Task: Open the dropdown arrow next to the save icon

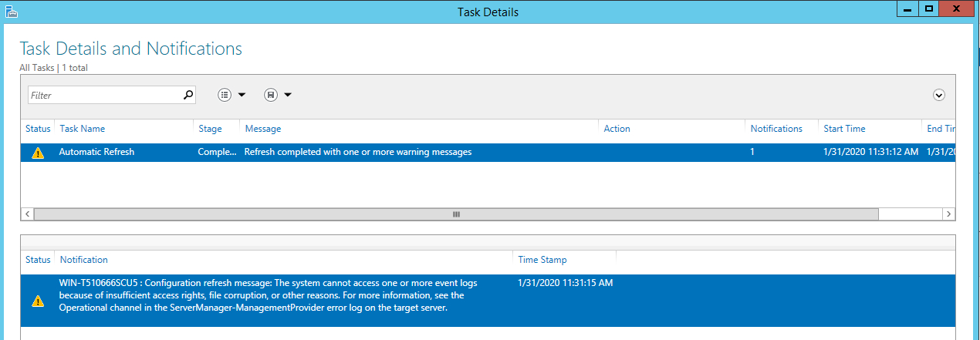Action: click(x=288, y=95)
